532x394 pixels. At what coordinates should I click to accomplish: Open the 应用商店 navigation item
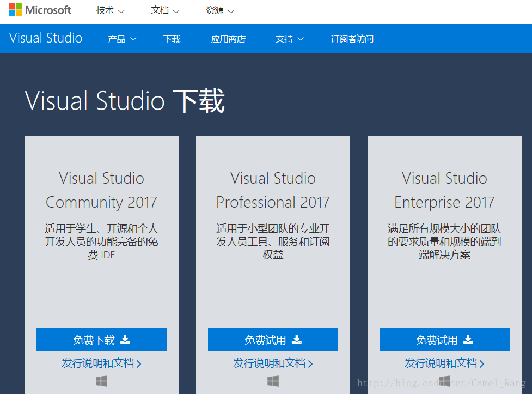tap(228, 39)
